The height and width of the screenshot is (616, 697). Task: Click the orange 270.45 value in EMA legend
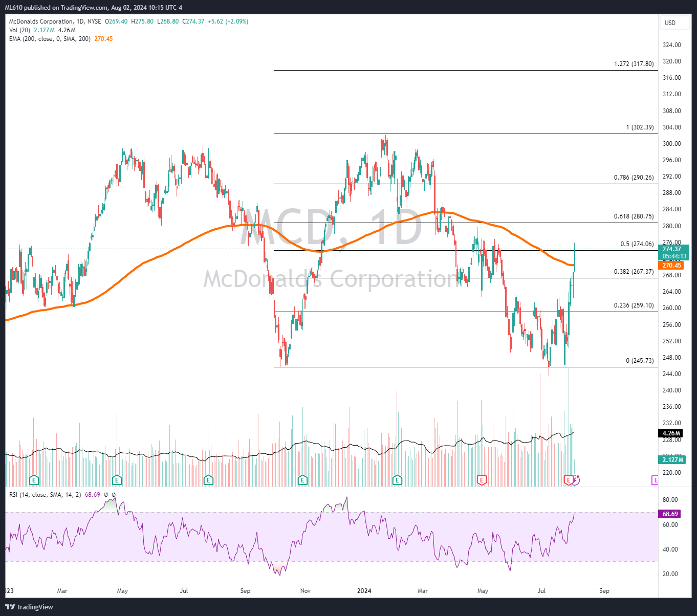click(103, 39)
